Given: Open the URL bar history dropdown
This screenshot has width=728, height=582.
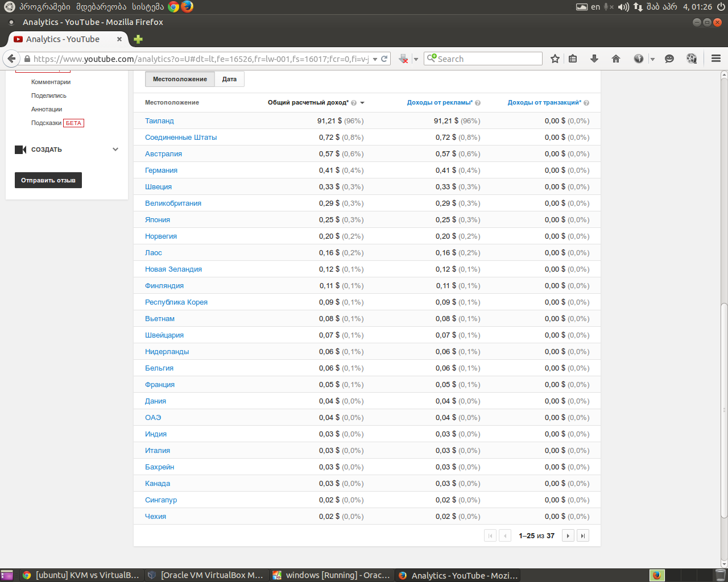Looking at the screenshot, I should click(375, 59).
